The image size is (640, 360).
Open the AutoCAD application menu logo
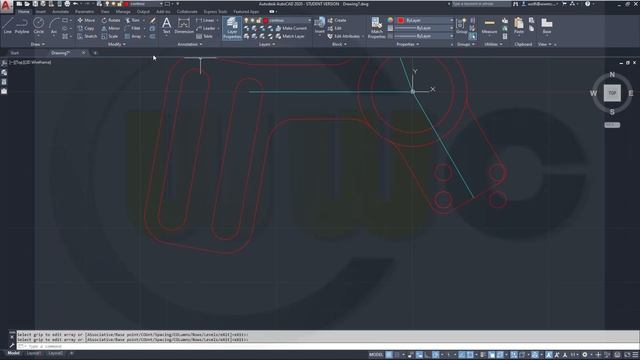(6, 6)
